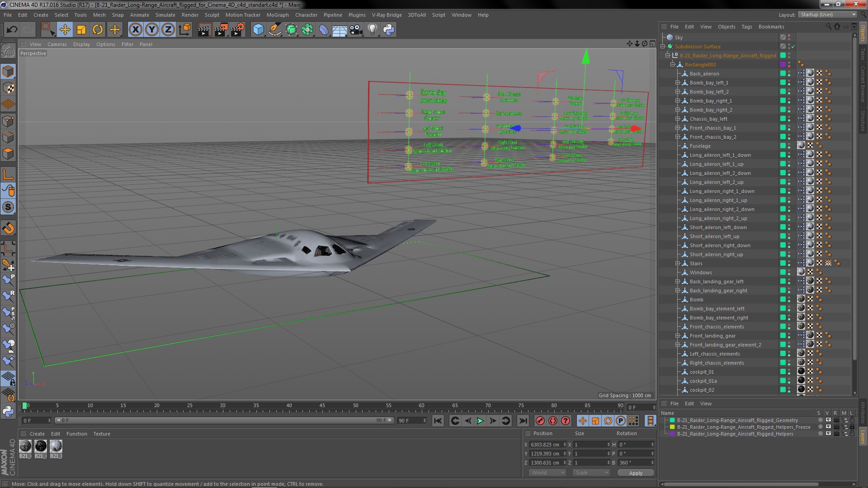The height and width of the screenshot is (488, 868).
Task: Go to end of animation
Action: [x=523, y=421]
